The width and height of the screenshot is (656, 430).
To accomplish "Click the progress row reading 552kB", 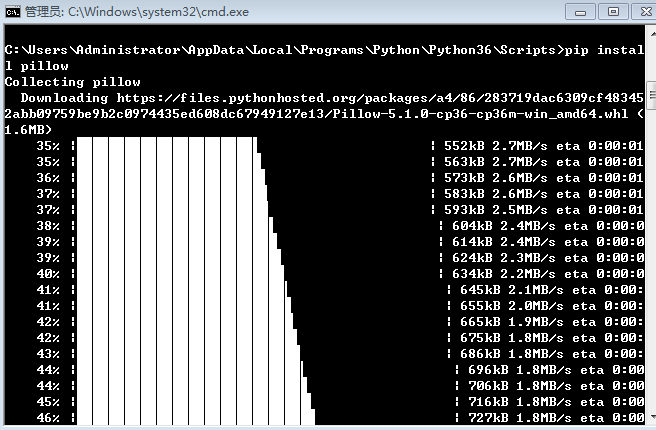I will 340,146.
